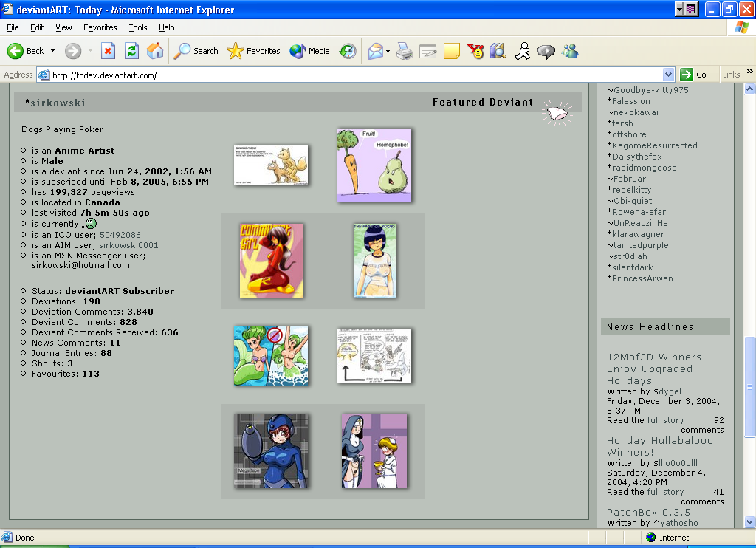756x548 pixels.
Task: Go to the Home page icon
Action: [x=155, y=51]
